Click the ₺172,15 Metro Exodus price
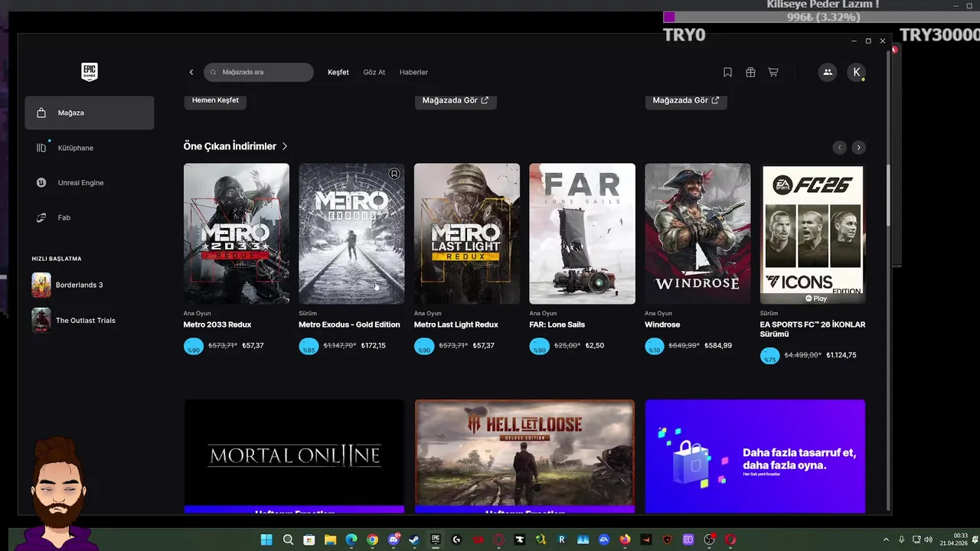 coord(373,346)
